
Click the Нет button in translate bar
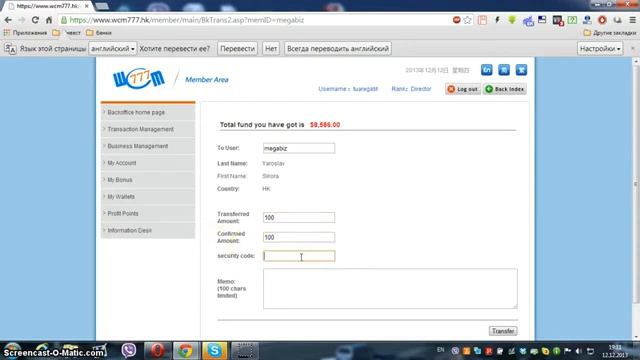point(271,49)
